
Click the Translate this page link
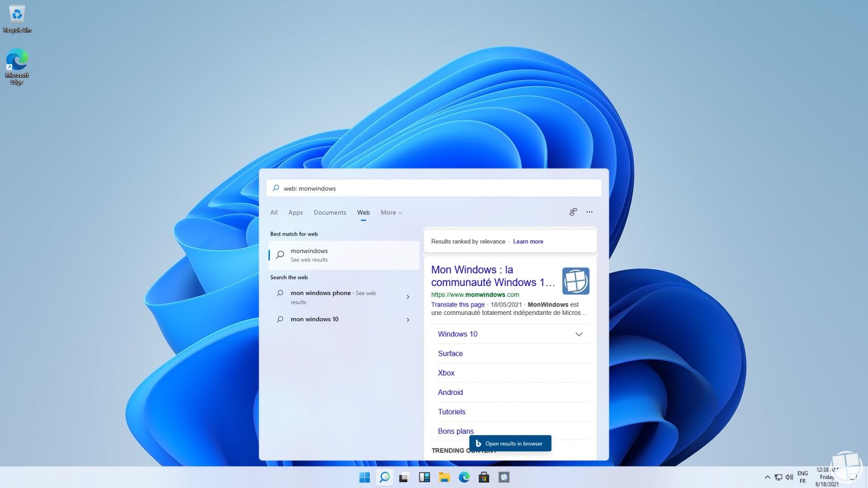pyautogui.click(x=458, y=304)
